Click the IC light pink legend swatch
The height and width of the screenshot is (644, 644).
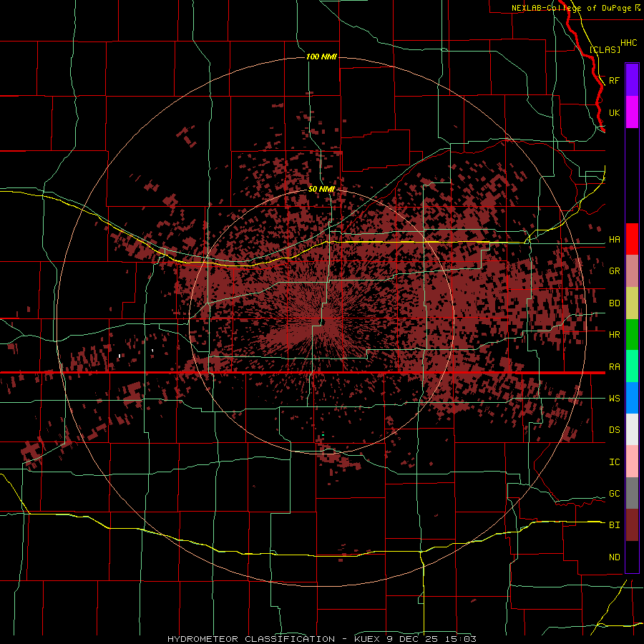[x=632, y=462]
